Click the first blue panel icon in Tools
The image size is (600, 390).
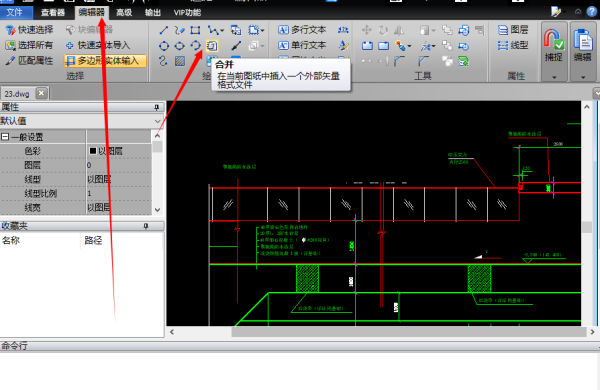[367, 46]
